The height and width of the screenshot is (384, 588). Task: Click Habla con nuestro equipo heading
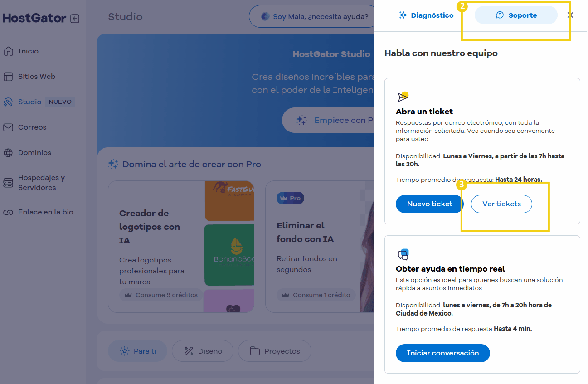tap(441, 53)
